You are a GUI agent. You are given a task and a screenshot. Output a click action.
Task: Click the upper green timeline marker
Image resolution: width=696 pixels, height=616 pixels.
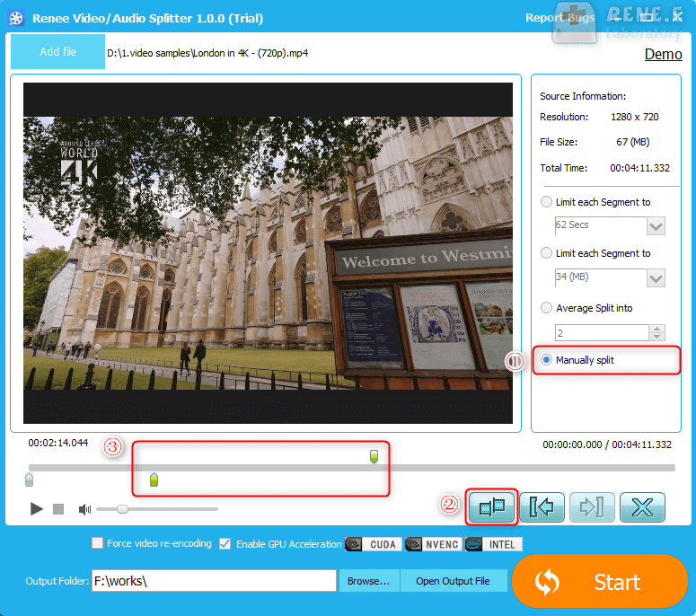374,456
